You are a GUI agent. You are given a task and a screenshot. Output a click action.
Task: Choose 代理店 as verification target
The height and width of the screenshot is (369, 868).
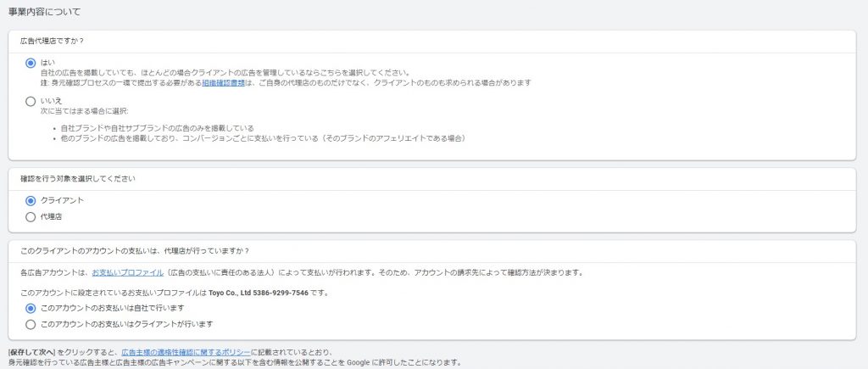click(31, 217)
